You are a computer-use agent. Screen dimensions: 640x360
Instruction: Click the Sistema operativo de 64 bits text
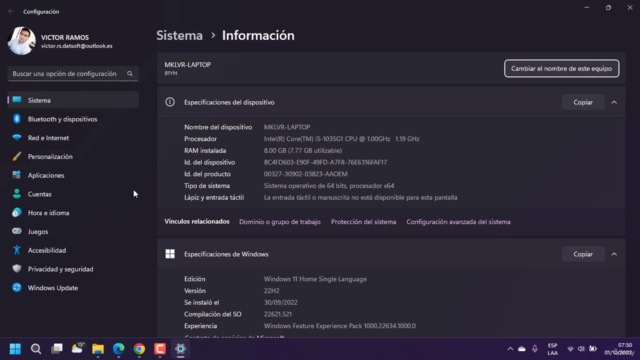click(329, 186)
